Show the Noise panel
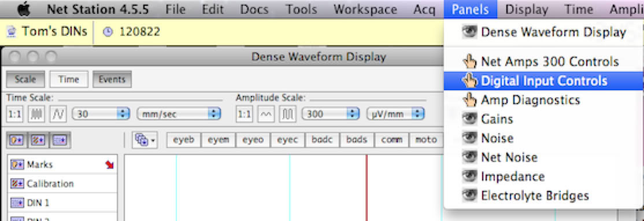 tap(544, 138)
